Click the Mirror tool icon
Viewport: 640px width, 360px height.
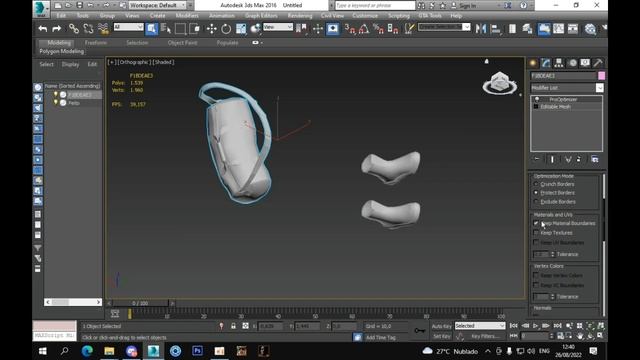coord(481,29)
